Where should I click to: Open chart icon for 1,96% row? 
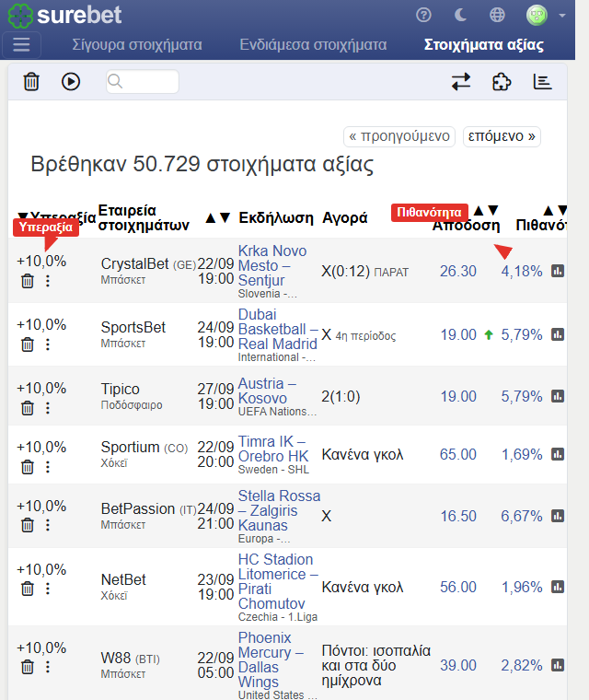558,587
